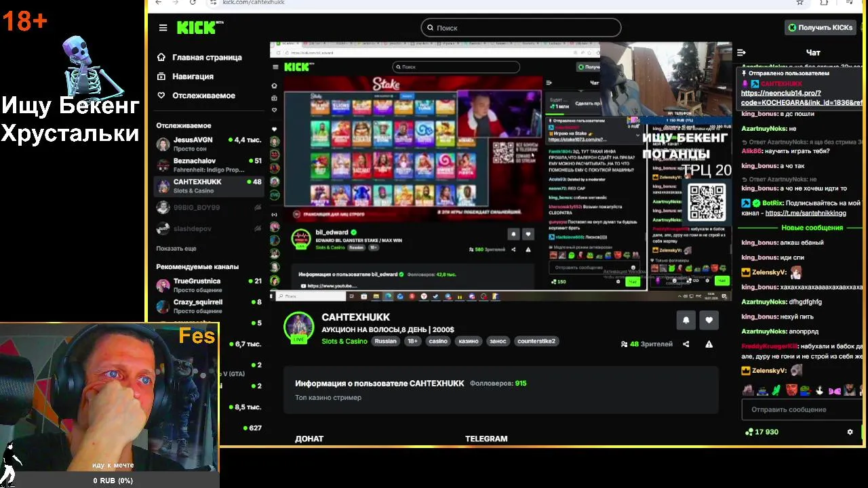
Task: Click the Alik66 username in chat
Action: [751, 151]
